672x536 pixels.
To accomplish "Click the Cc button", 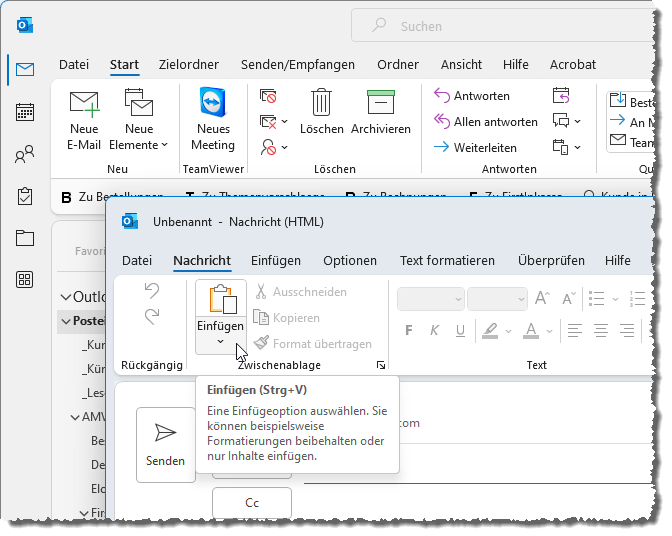I will pyautogui.click(x=252, y=503).
